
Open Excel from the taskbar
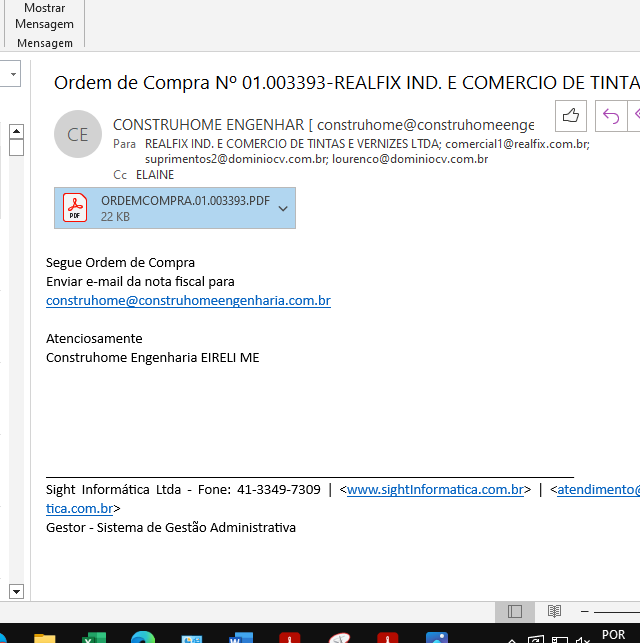(x=94, y=637)
